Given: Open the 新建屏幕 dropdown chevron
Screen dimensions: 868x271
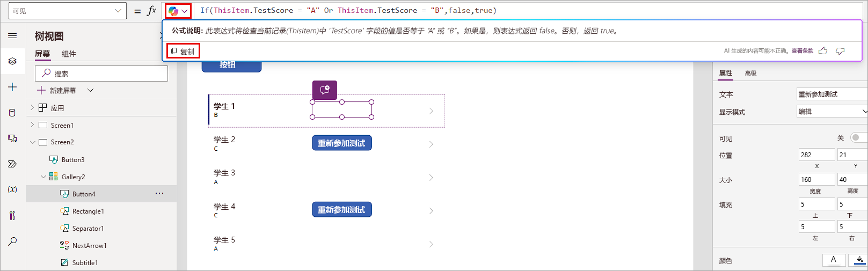Looking at the screenshot, I should 90,90.
